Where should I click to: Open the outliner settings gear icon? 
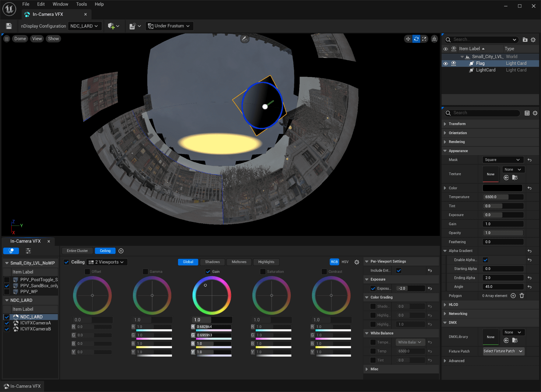click(x=533, y=40)
